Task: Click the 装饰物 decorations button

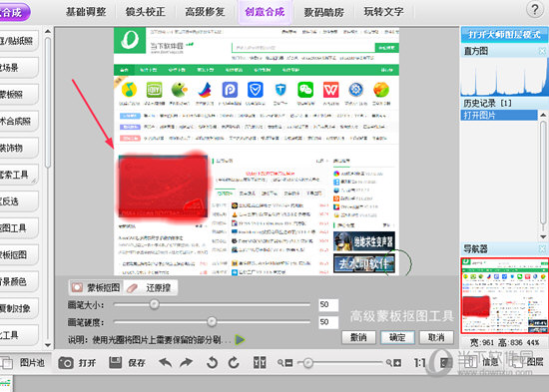Action: pos(18,148)
